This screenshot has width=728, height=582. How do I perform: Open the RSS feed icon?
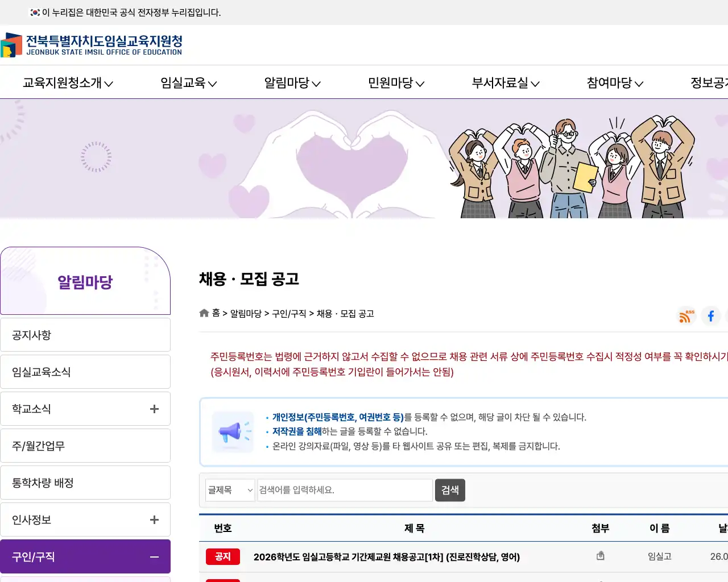coord(685,317)
